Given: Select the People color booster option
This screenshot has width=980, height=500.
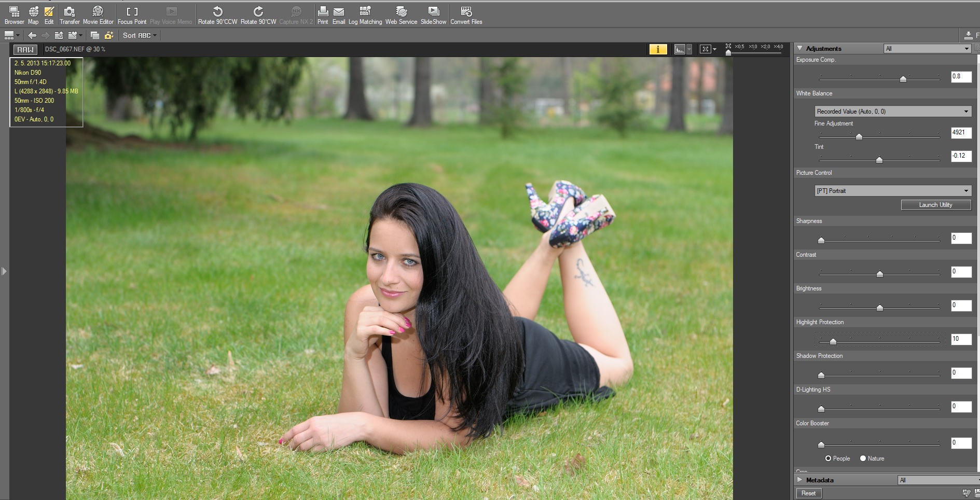Looking at the screenshot, I should (829, 459).
